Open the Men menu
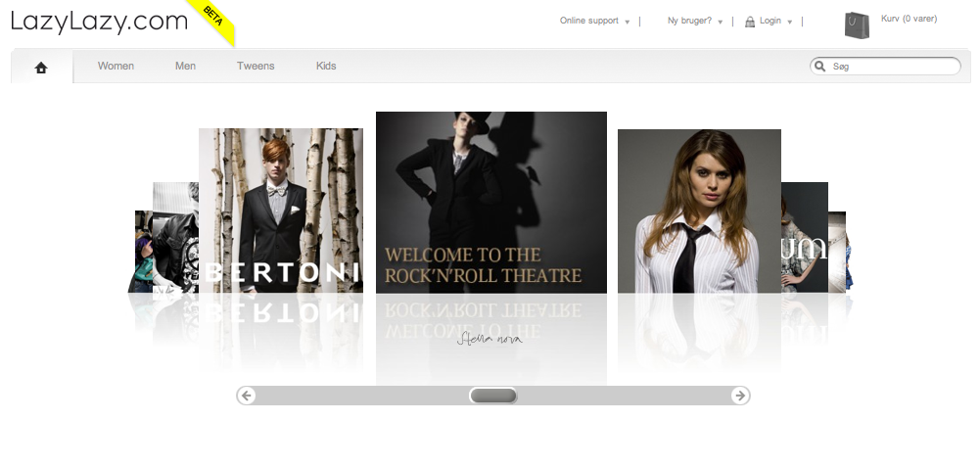Screen dimensions: 980x468 [185, 66]
